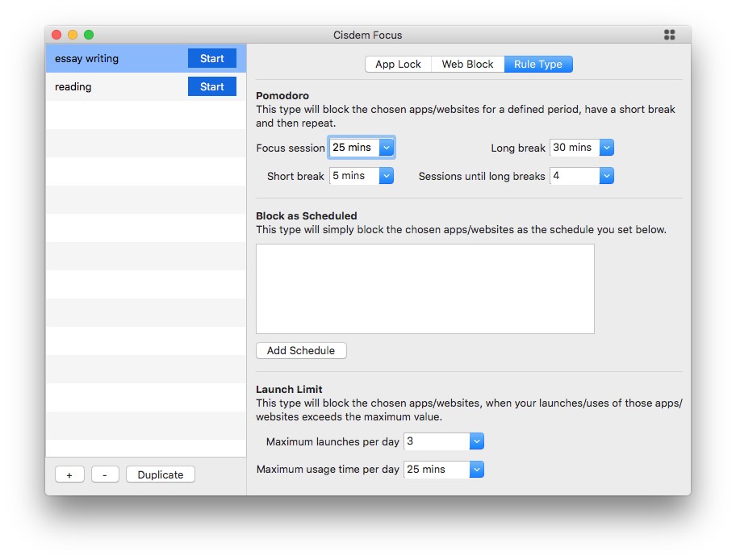Click the grid icon in the title bar
The image size is (736, 560).
[668, 35]
